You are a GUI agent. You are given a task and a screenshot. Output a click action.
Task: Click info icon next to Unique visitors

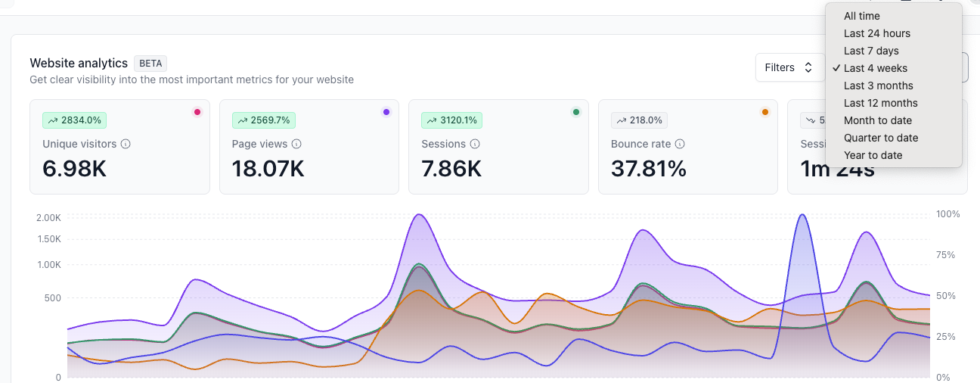[126, 144]
